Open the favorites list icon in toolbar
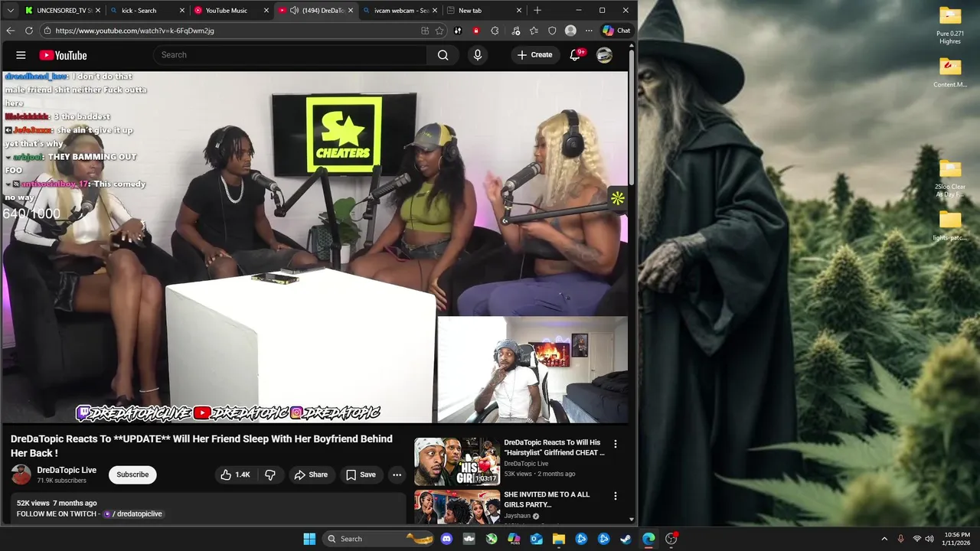The image size is (980, 551). pos(534,31)
